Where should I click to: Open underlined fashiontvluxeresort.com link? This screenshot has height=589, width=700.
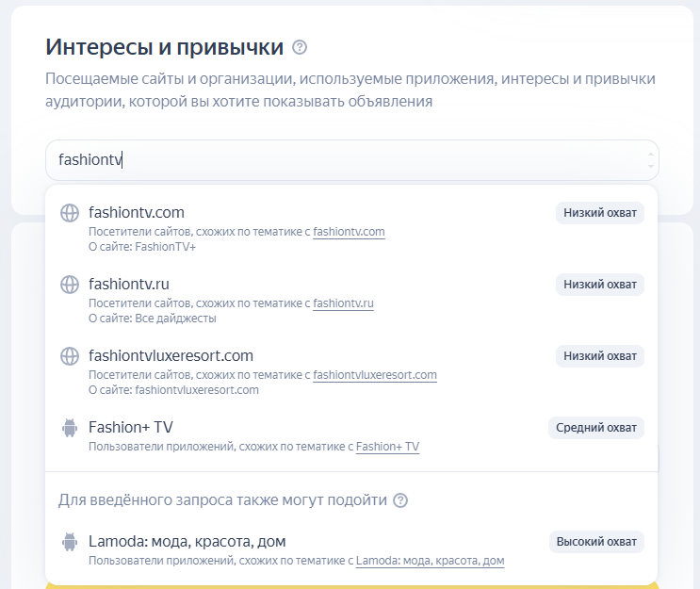click(375, 375)
